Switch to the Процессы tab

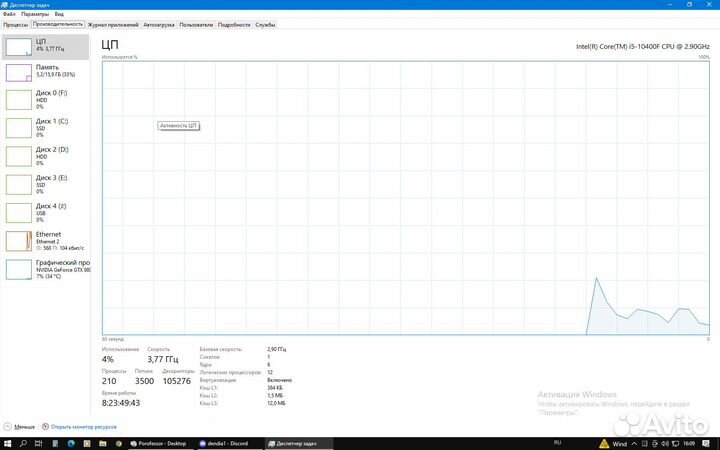point(16,25)
